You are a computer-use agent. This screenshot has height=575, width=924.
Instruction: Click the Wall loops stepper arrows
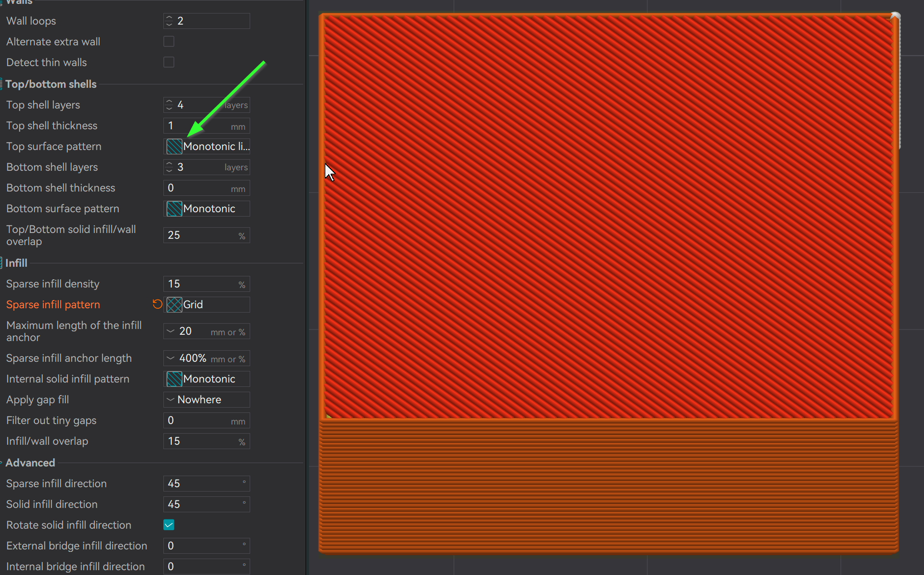pyautogui.click(x=169, y=21)
